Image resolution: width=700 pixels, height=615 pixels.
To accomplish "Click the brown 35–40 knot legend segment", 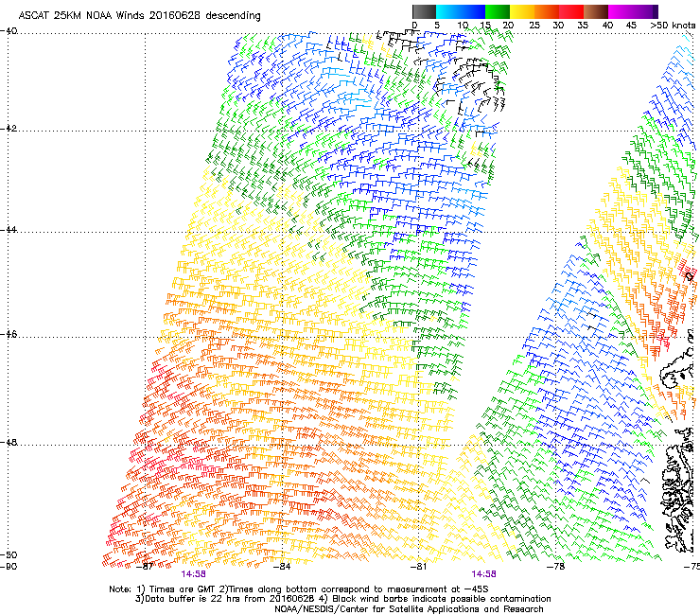I will tap(596, 11).
